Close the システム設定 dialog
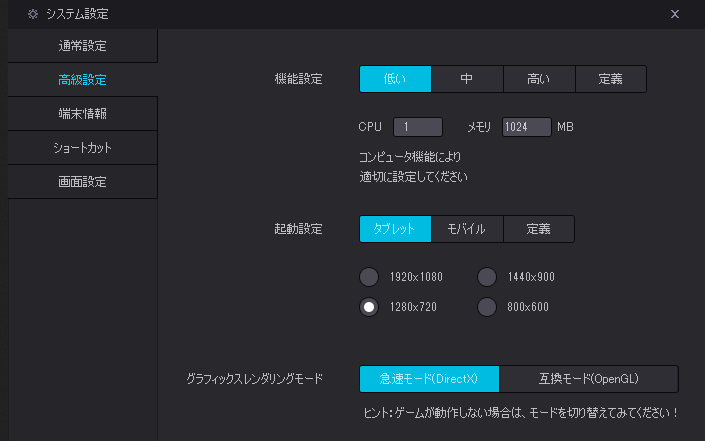 tap(674, 14)
